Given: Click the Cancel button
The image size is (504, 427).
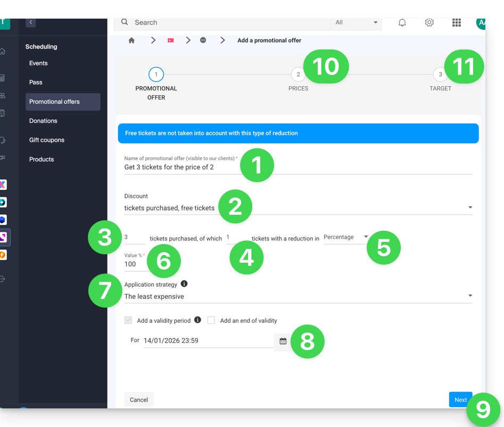Looking at the screenshot, I should 139,400.
